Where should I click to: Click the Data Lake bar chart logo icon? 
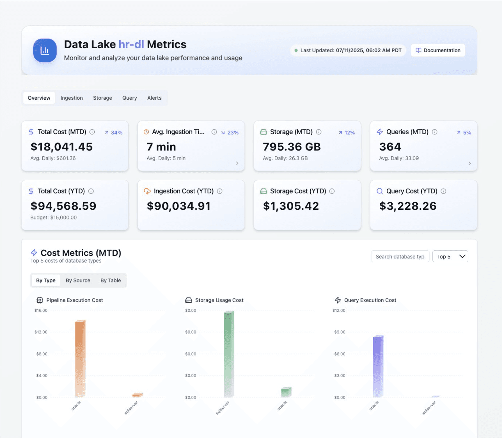click(45, 50)
